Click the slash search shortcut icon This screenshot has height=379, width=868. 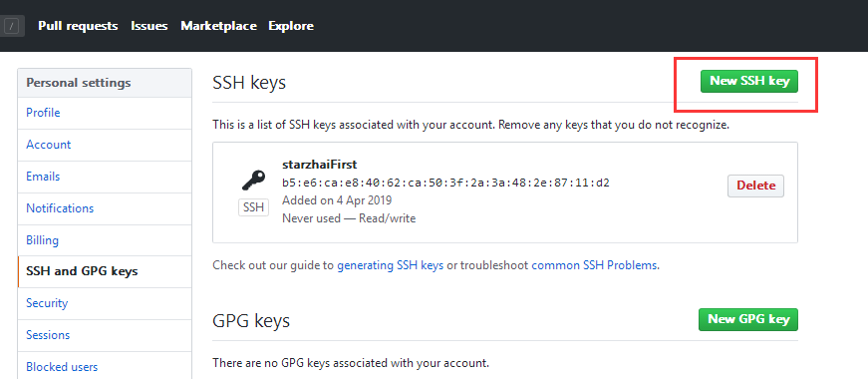coord(13,26)
